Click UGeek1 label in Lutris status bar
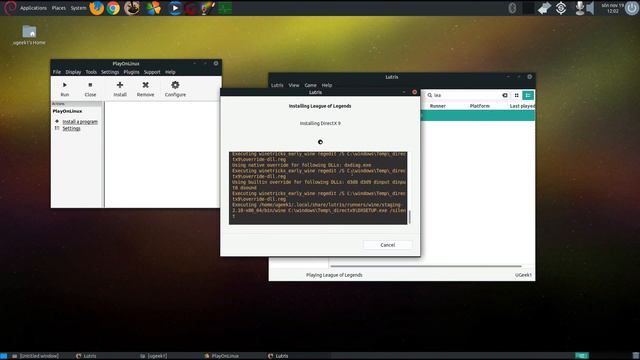 point(523,275)
